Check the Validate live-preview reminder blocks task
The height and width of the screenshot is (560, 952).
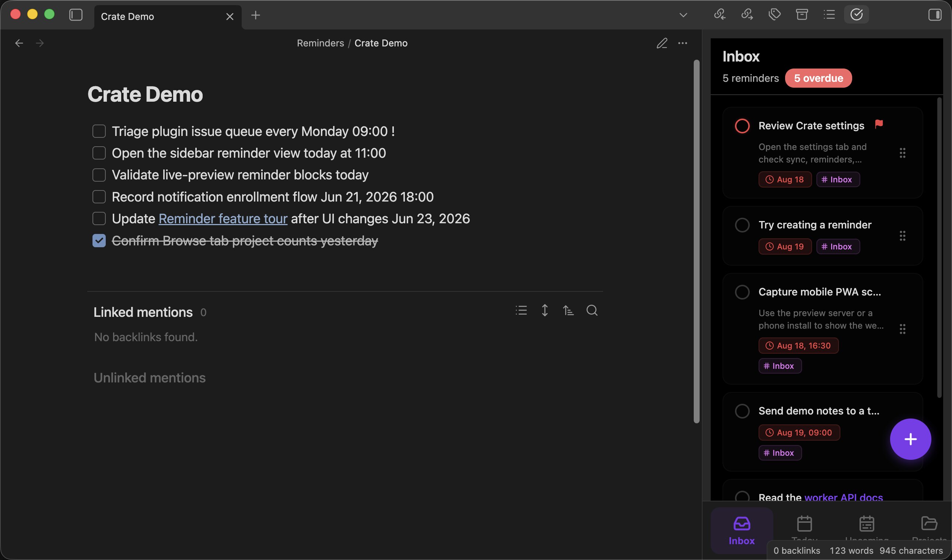click(99, 175)
